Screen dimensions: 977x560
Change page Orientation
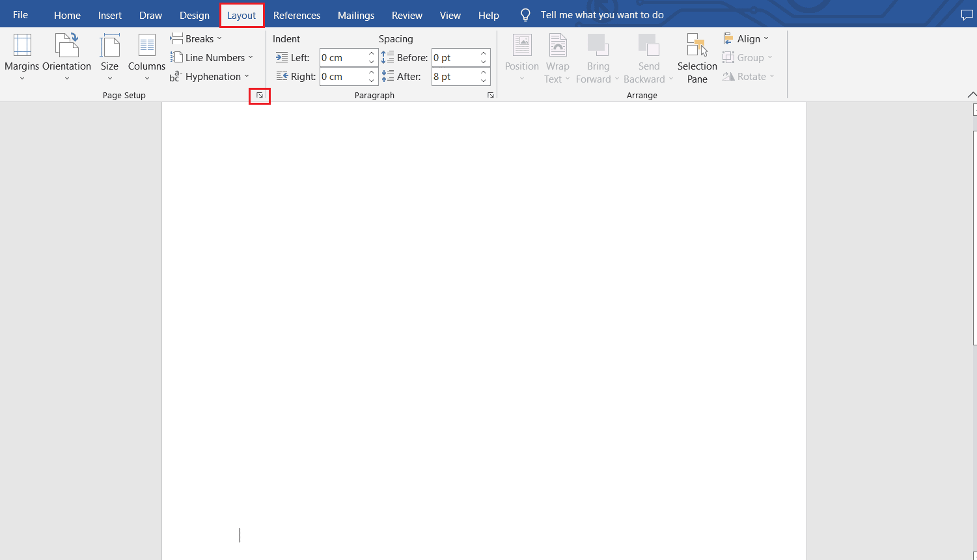[x=67, y=57]
